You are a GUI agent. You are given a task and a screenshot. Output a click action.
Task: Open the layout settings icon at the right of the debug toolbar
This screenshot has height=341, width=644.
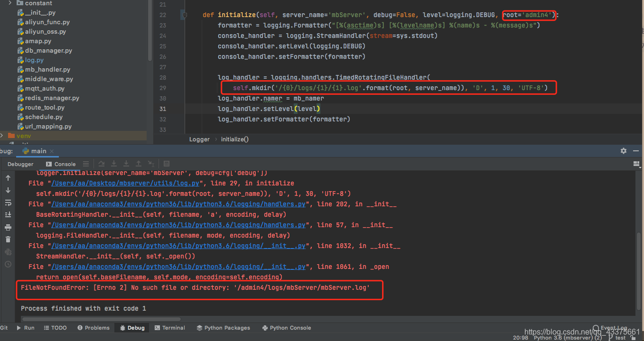[637, 164]
